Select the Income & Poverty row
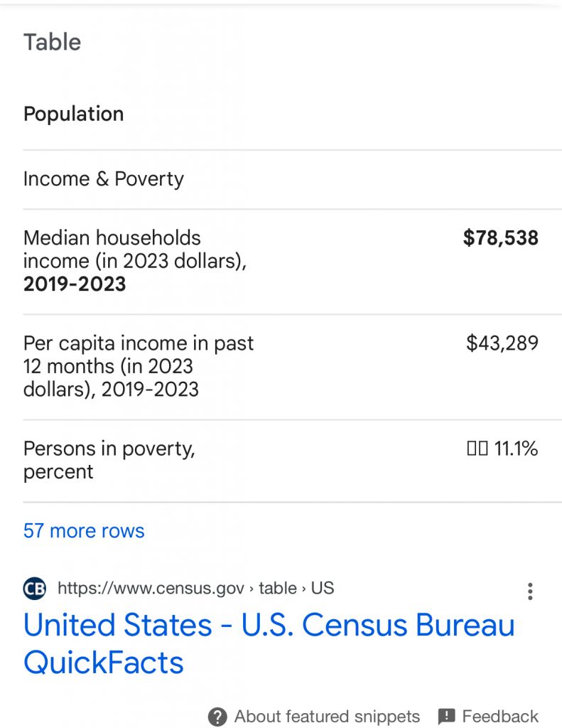 (104, 179)
